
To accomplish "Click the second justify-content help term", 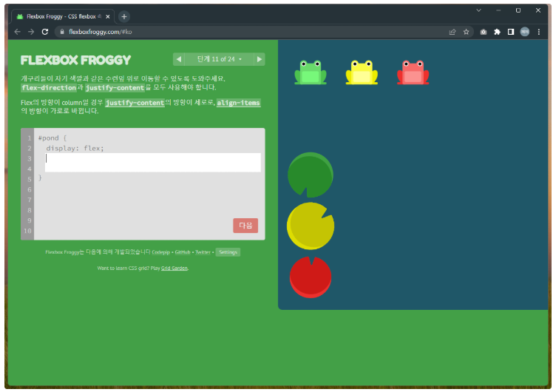I will (x=135, y=103).
